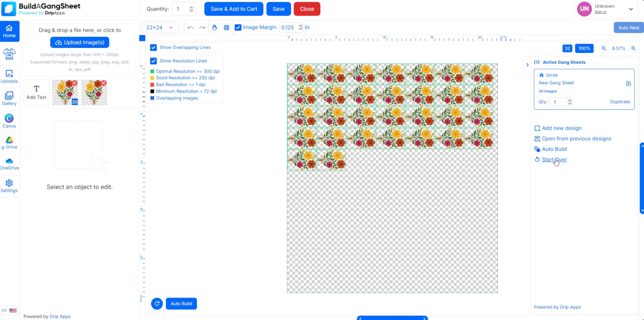
Task: Click the black Minimum Resolution swatch
Action: pyautogui.click(x=152, y=91)
